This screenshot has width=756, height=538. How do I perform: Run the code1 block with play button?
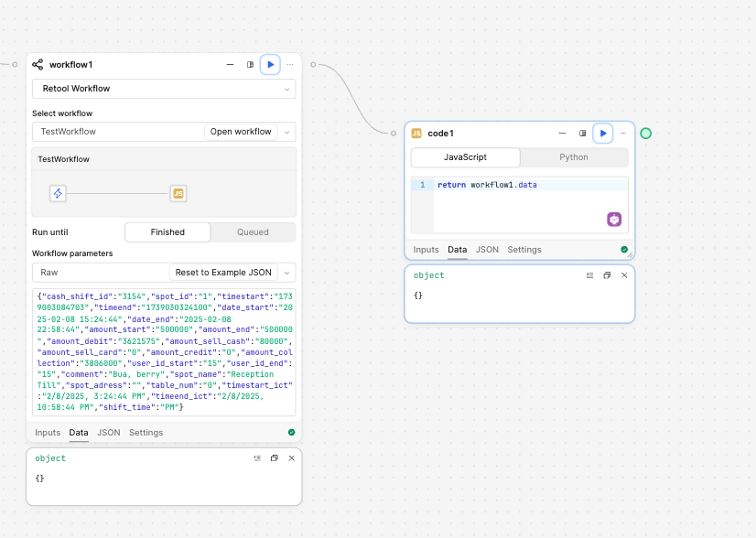click(x=602, y=134)
